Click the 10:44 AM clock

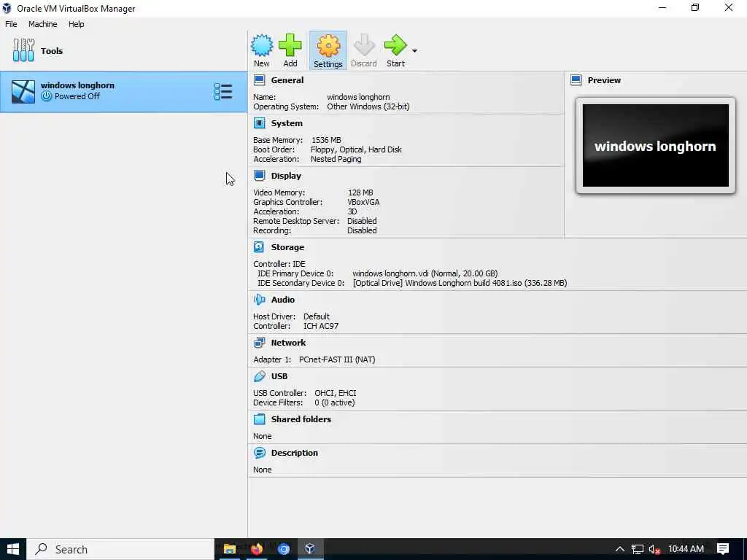[x=686, y=549]
